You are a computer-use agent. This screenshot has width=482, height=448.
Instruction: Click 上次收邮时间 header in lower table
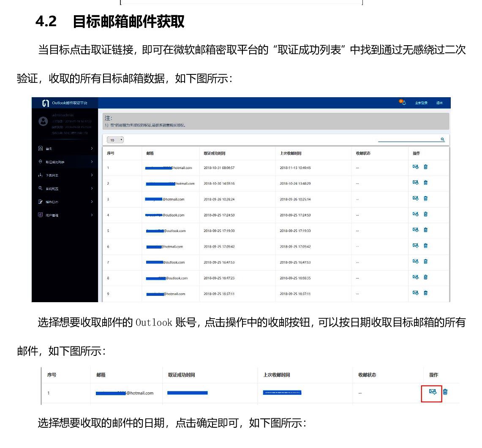click(x=277, y=375)
